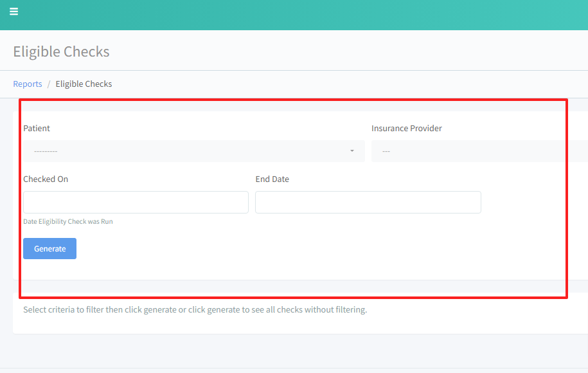Click the Date Eligibility Check help text

coord(68,222)
